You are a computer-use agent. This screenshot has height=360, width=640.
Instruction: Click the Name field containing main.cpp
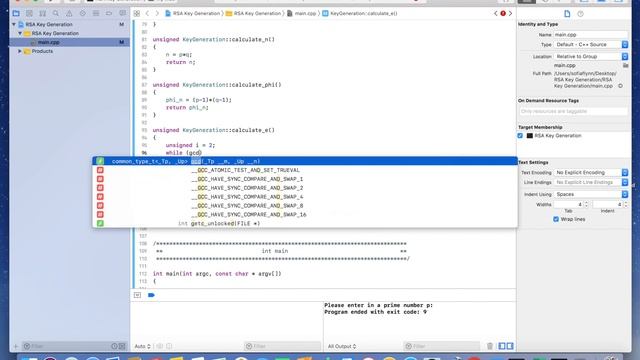pyautogui.click(x=591, y=35)
